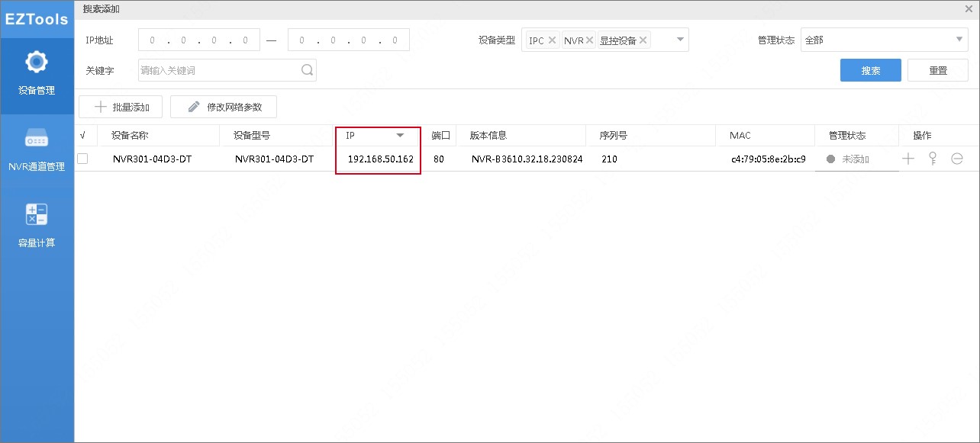Screen dimensions: 980x443
Task: Click the EZTools logo
Action: (x=37, y=19)
